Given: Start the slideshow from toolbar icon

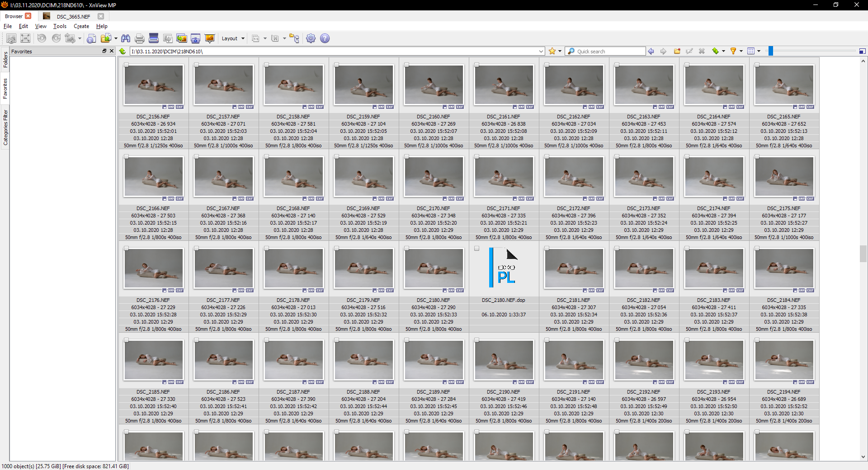Looking at the screenshot, I should [x=209, y=38].
